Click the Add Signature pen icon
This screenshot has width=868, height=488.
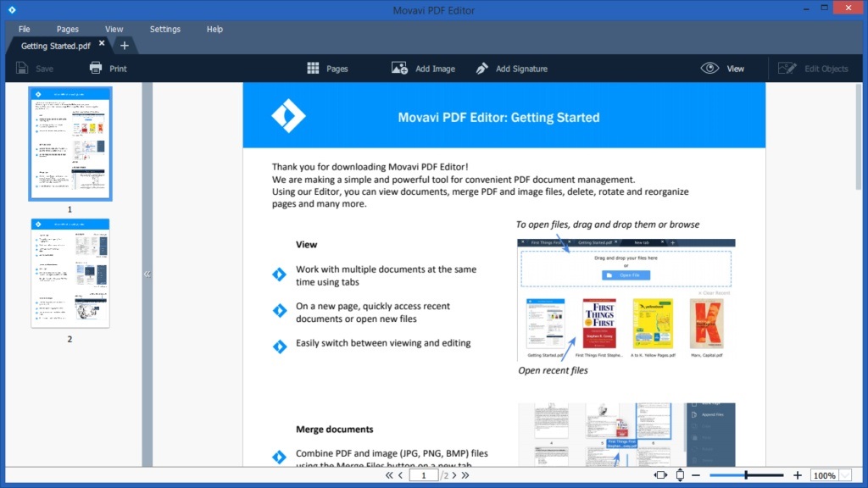point(481,68)
